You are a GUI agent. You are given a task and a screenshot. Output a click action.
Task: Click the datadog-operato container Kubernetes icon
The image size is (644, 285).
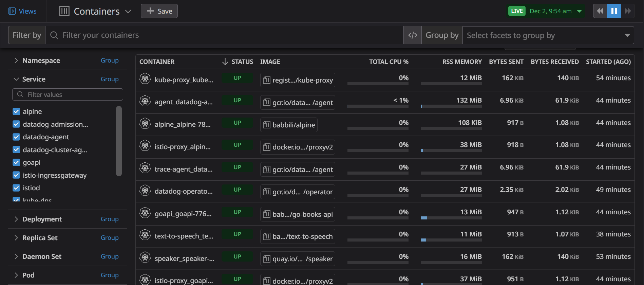(145, 190)
